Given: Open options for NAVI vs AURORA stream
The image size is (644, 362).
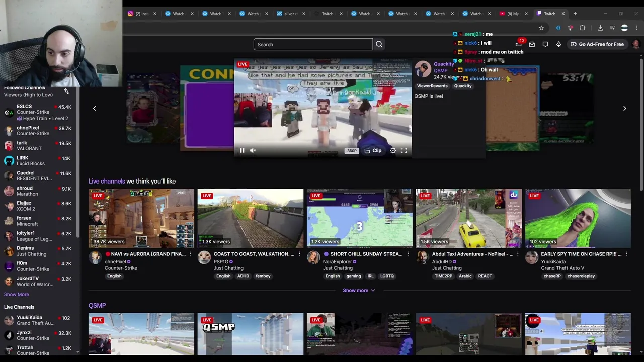Looking at the screenshot, I should [190, 254].
